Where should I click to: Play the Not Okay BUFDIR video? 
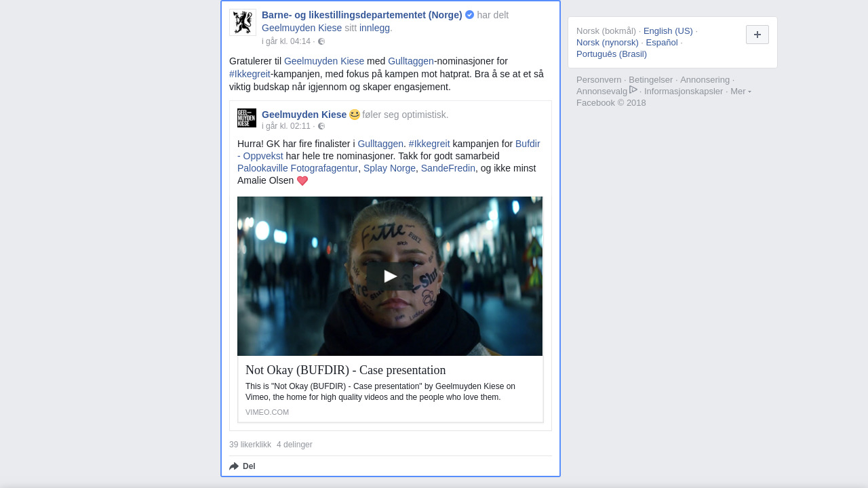[x=390, y=276]
